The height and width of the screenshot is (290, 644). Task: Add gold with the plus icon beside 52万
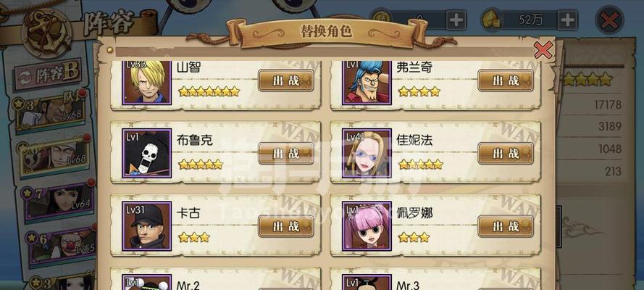[567, 20]
